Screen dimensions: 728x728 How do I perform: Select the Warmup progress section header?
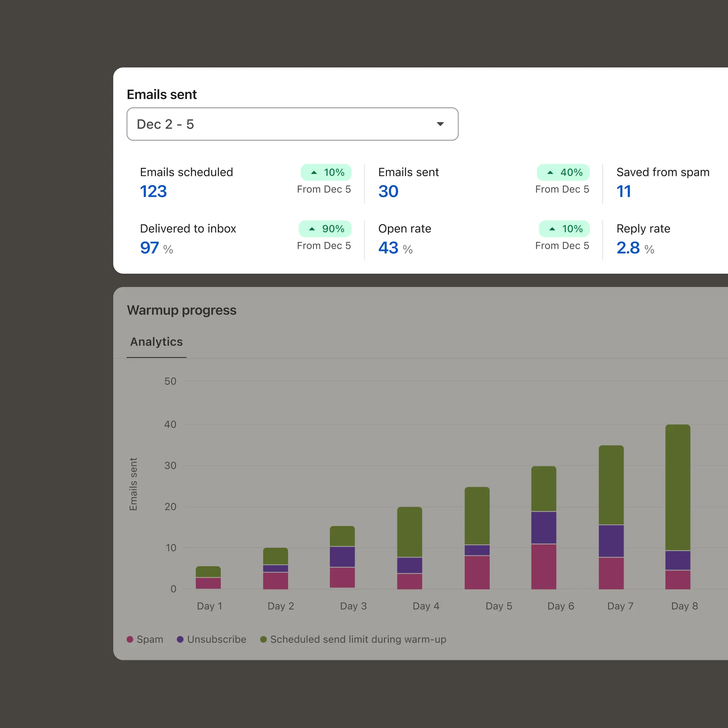(x=182, y=310)
